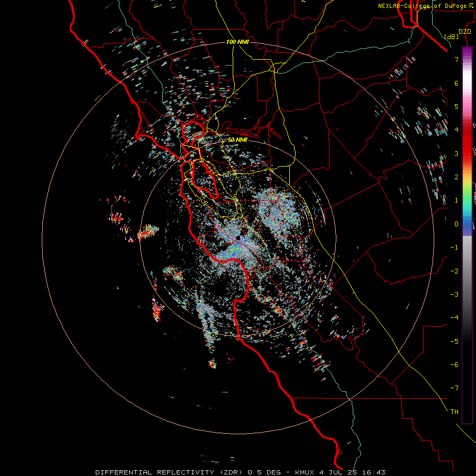Click the Differential Reflectivity (ZDR) caption at the bottom
The width and height of the screenshot is (476, 476).
[x=241, y=472]
